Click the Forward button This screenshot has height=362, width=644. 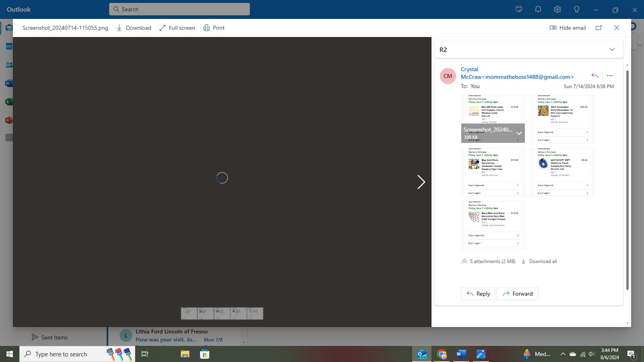point(517,294)
